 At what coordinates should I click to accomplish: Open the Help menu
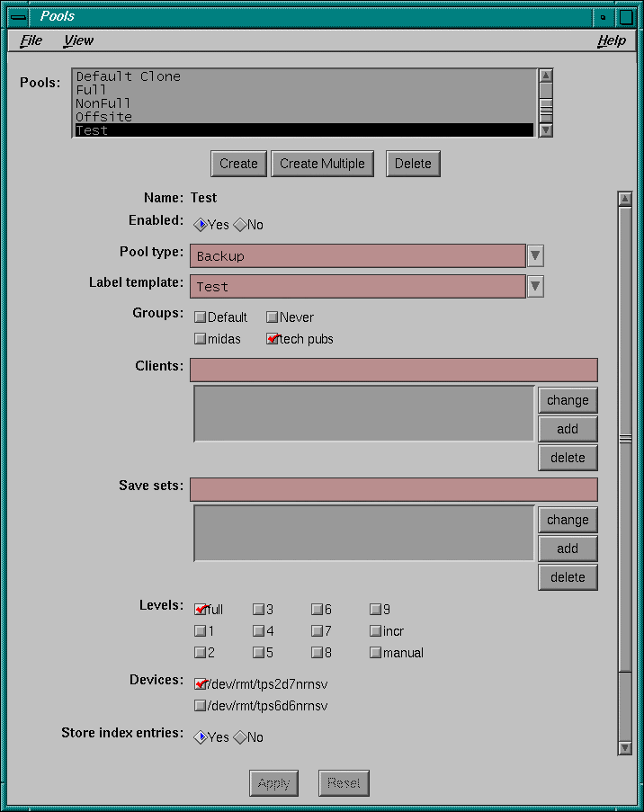tap(612, 40)
